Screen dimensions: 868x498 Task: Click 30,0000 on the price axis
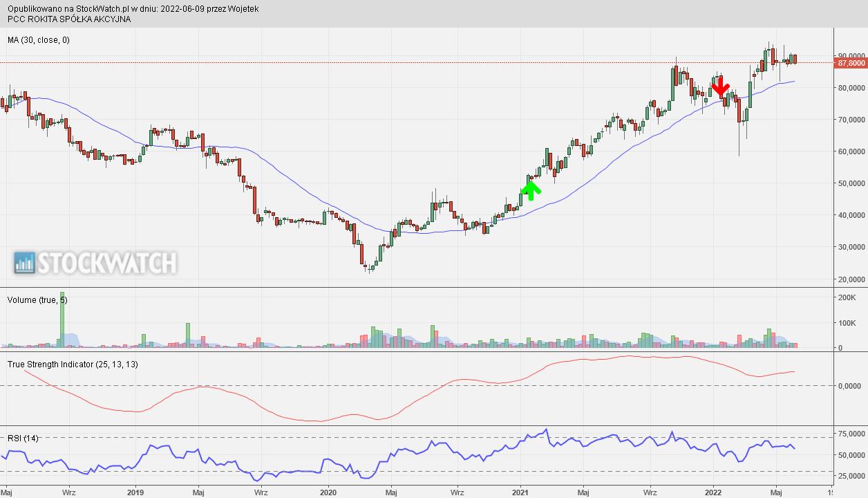point(851,247)
